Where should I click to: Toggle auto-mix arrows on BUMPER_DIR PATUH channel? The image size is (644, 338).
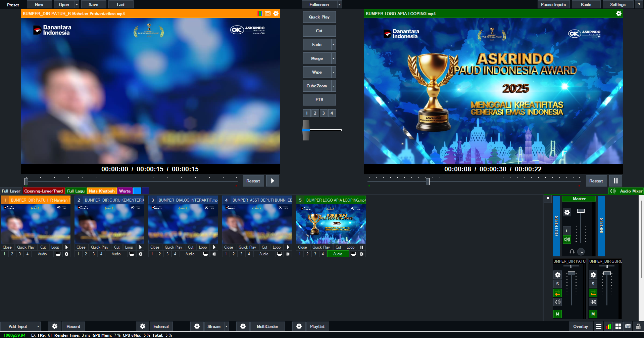coord(557,293)
